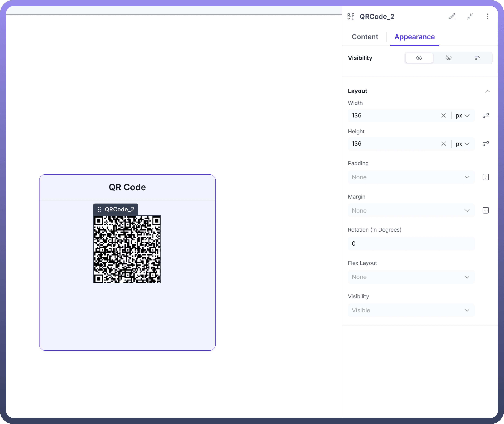This screenshot has width=504, height=424.
Task: Set visibility to hidden crossed-eye option
Action: click(x=448, y=58)
